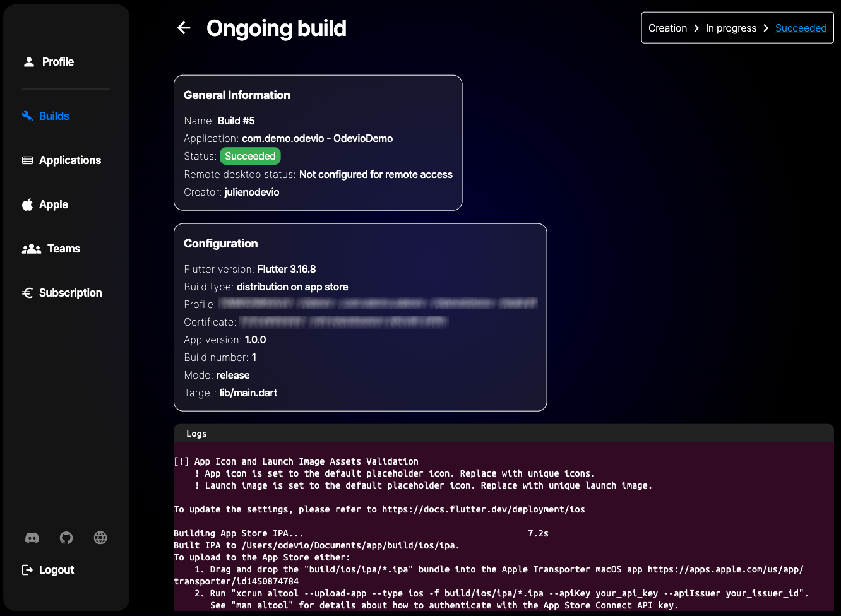
Task: Click the Subscription euro icon
Action: tap(28, 293)
